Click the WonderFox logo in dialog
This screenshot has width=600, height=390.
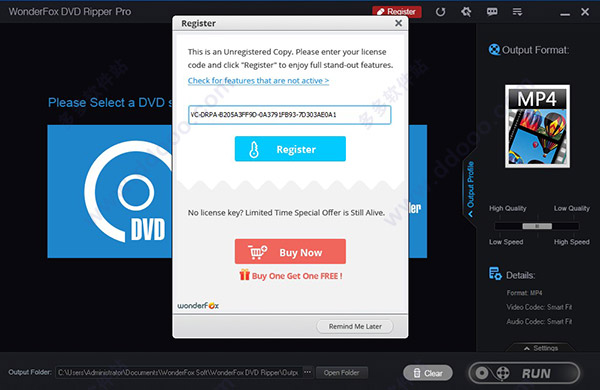pos(198,305)
